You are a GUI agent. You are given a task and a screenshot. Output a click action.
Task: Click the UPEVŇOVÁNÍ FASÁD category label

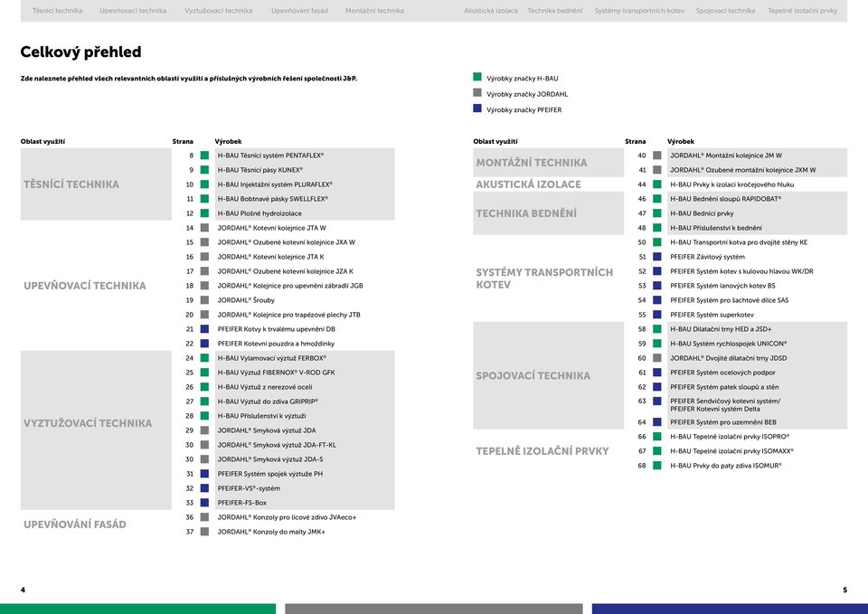75,524
